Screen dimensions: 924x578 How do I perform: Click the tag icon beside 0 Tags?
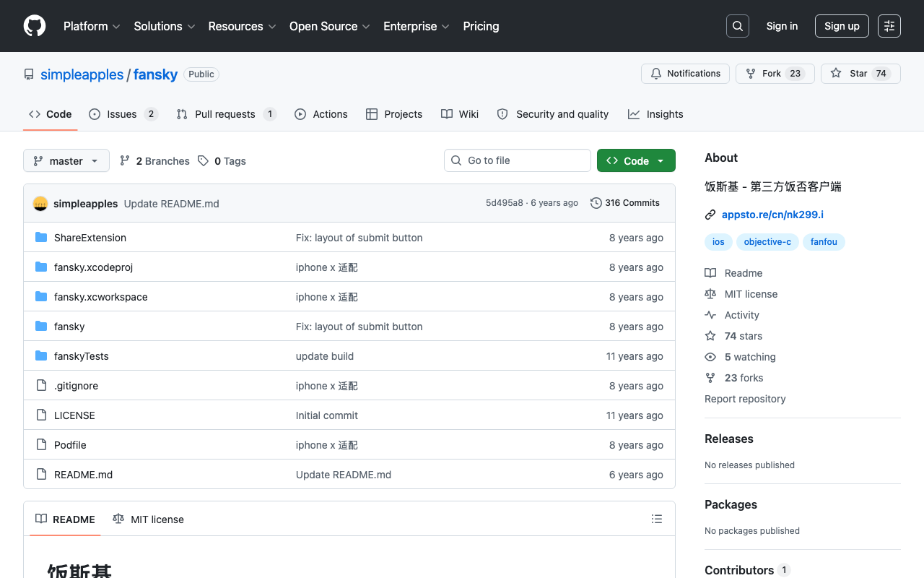point(204,160)
